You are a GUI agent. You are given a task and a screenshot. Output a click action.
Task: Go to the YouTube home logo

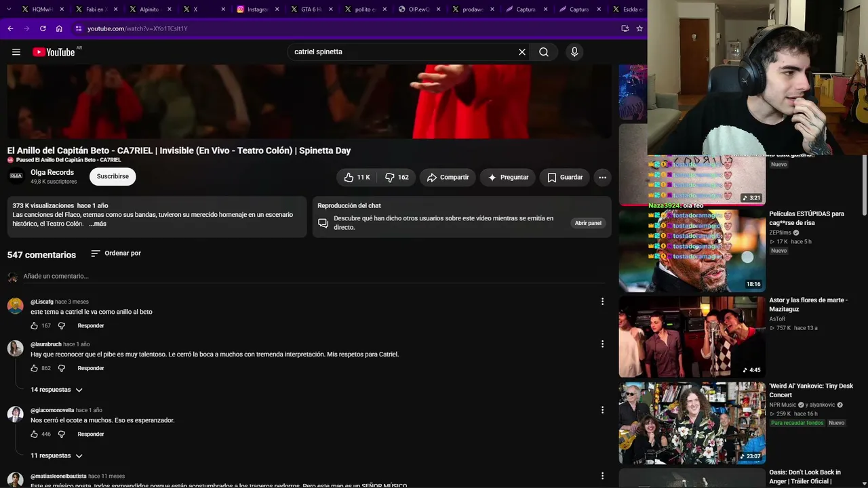click(54, 52)
